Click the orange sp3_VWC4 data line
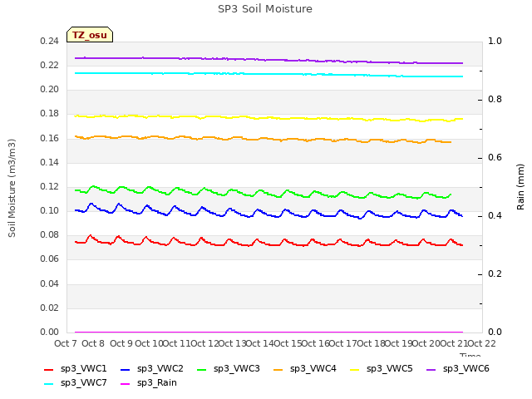The height and width of the screenshot is (399, 532). pyautogui.click(x=264, y=139)
